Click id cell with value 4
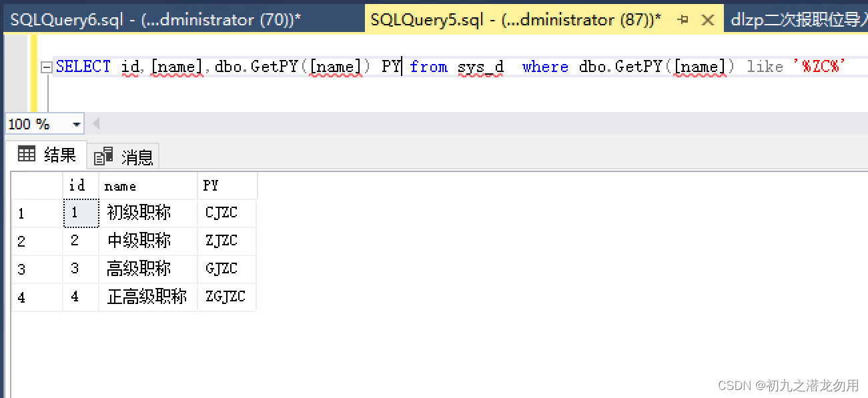This screenshot has width=868, height=398. pos(81,297)
